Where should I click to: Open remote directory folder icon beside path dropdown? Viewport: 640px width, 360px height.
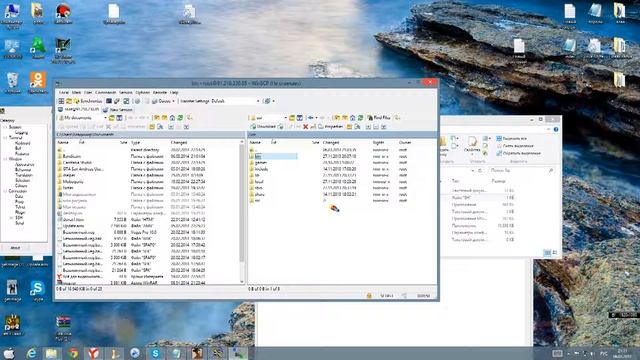pyautogui.click(x=292, y=118)
